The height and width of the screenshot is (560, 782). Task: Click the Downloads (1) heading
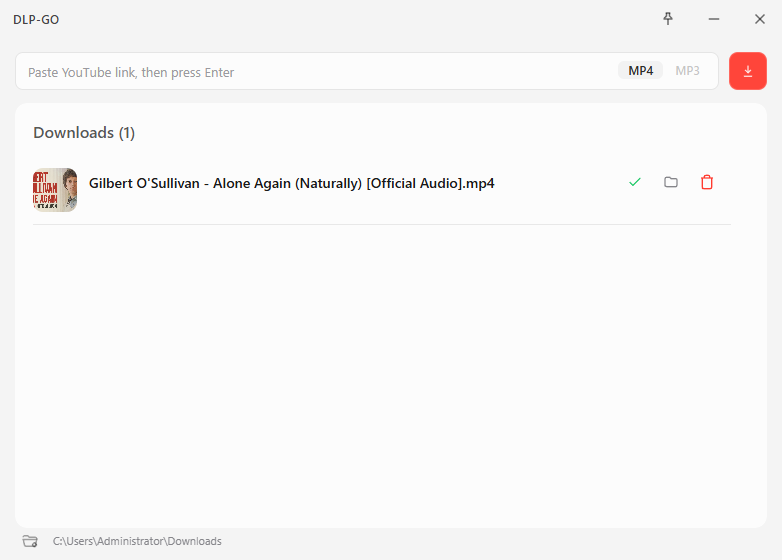coord(84,133)
